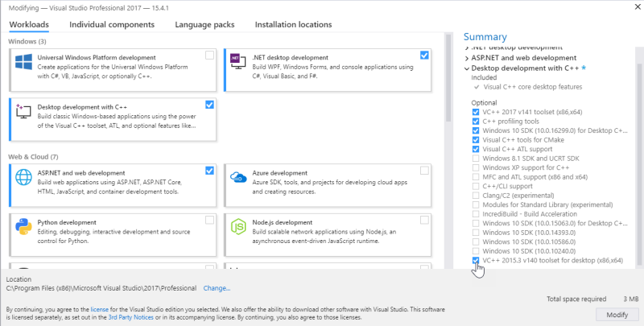Click the ASP.NET globe icon
644x326 pixels.
pos(23,176)
